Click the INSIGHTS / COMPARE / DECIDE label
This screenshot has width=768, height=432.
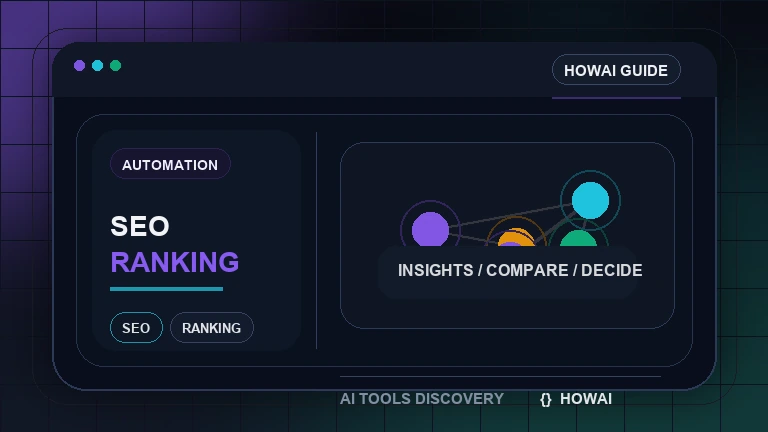[x=520, y=270]
